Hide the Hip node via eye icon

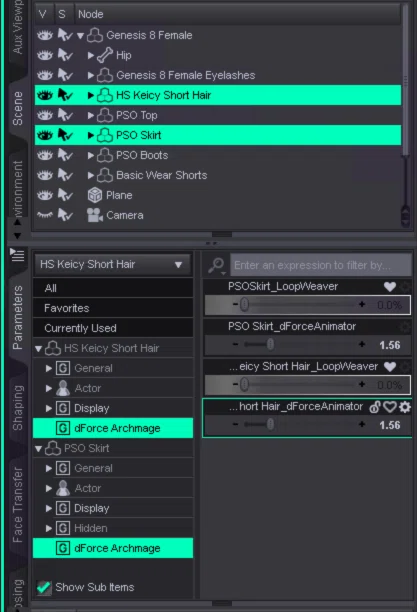(x=45, y=55)
